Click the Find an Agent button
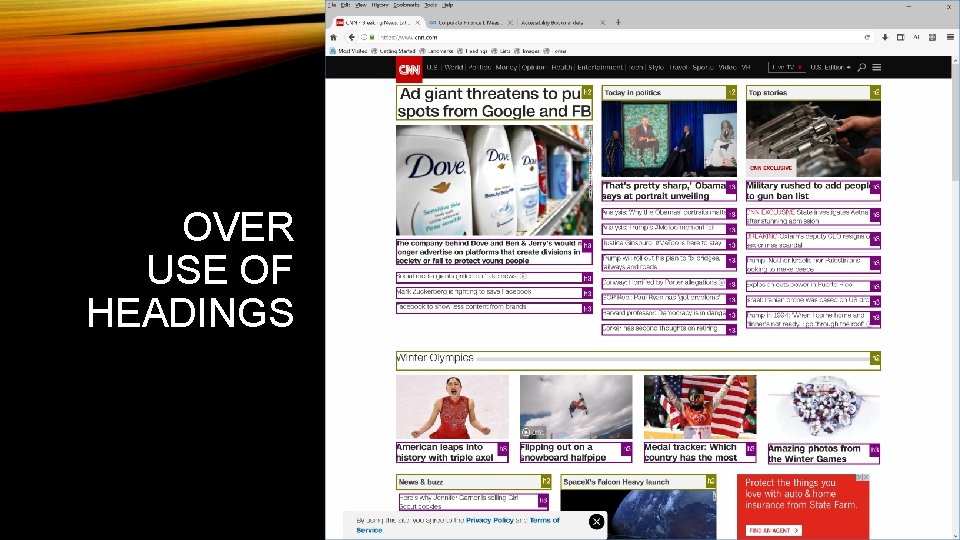 click(774, 530)
